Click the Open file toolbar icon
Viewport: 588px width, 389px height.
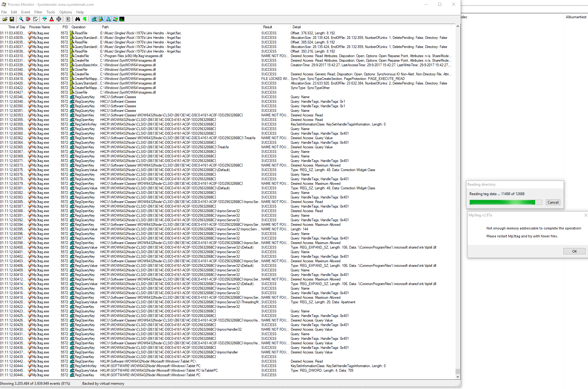point(5,19)
